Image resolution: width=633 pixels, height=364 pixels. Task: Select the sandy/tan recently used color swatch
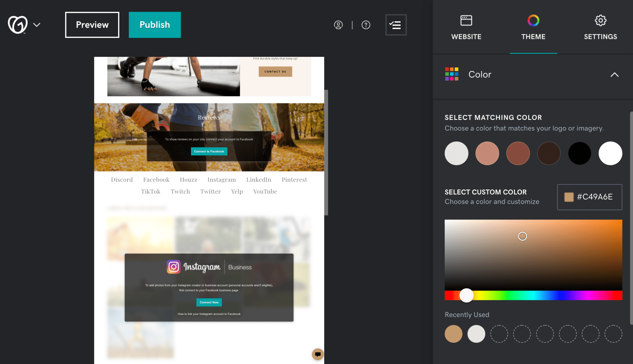click(x=453, y=333)
